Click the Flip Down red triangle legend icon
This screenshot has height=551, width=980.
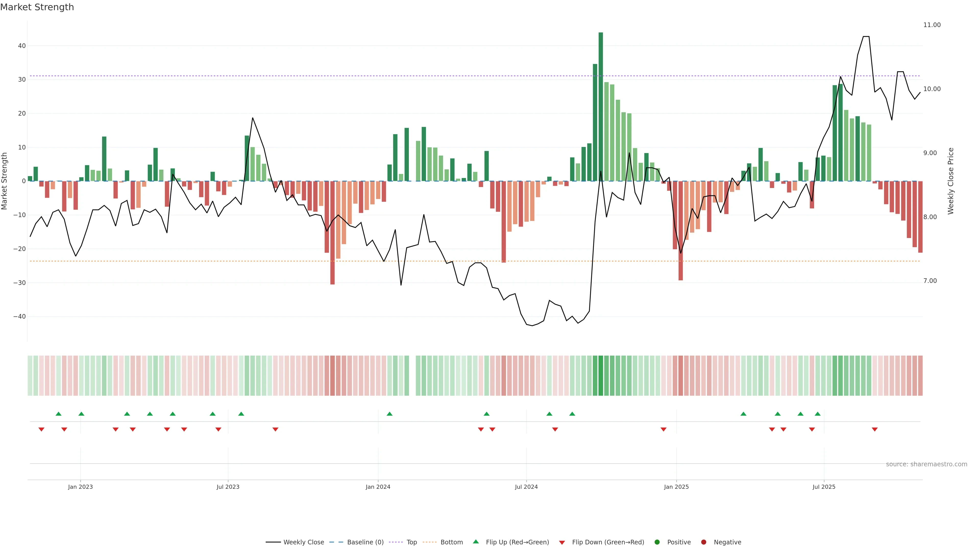562,543
